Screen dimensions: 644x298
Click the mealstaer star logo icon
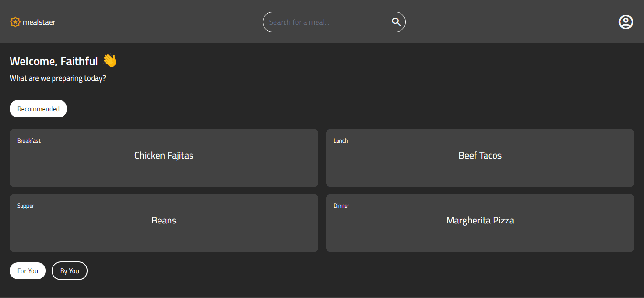15,22
